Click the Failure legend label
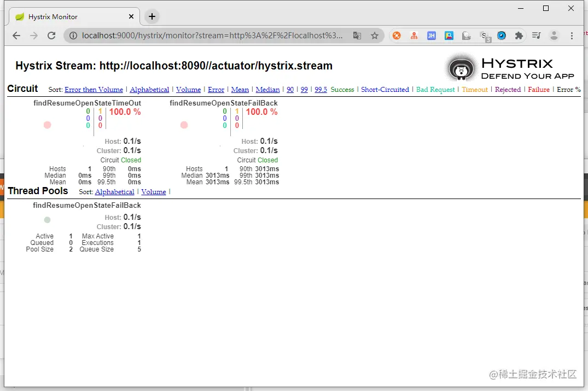 click(539, 90)
